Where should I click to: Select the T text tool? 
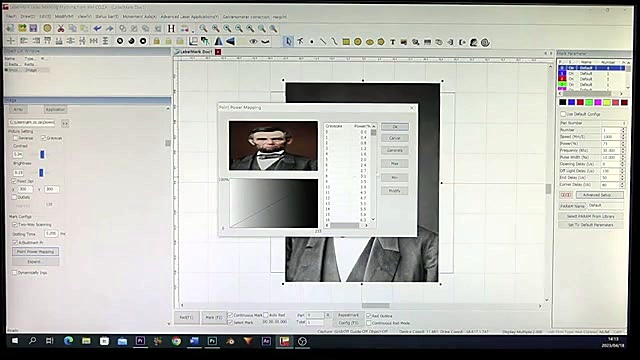(393, 42)
